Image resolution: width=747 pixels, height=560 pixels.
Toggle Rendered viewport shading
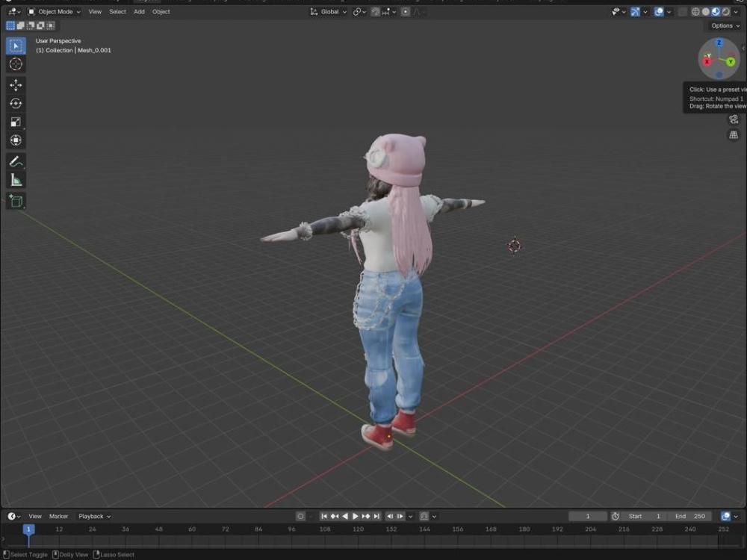(725, 12)
